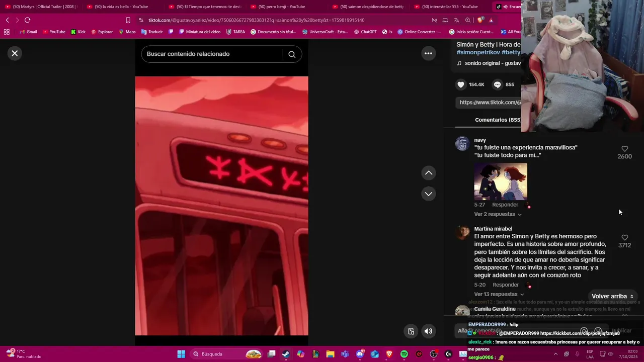Screen dimensions: 644x362
Task: Switch to 'Martyrs | Official Trailer' tab
Action: (x=41, y=7)
